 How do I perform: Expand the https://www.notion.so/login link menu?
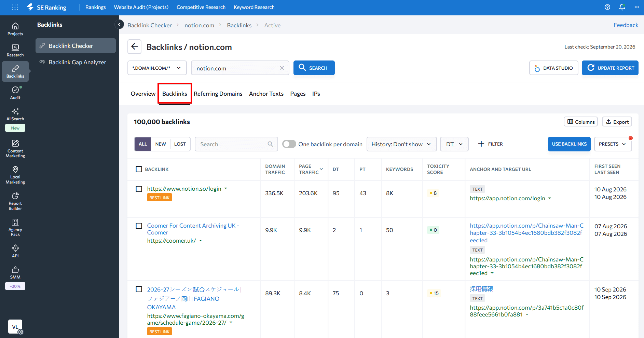(x=225, y=189)
